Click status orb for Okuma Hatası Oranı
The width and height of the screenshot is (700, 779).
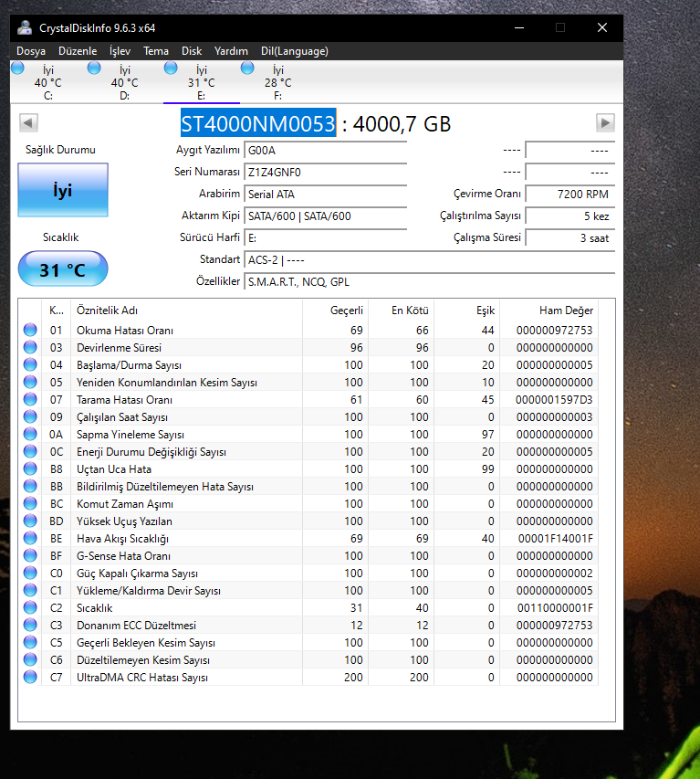30,330
